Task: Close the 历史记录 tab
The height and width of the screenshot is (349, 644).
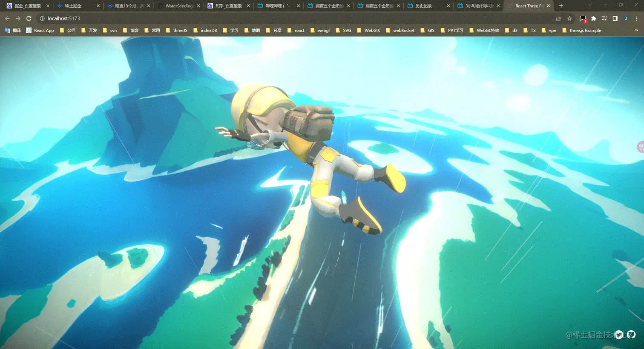Action: (448, 6)
